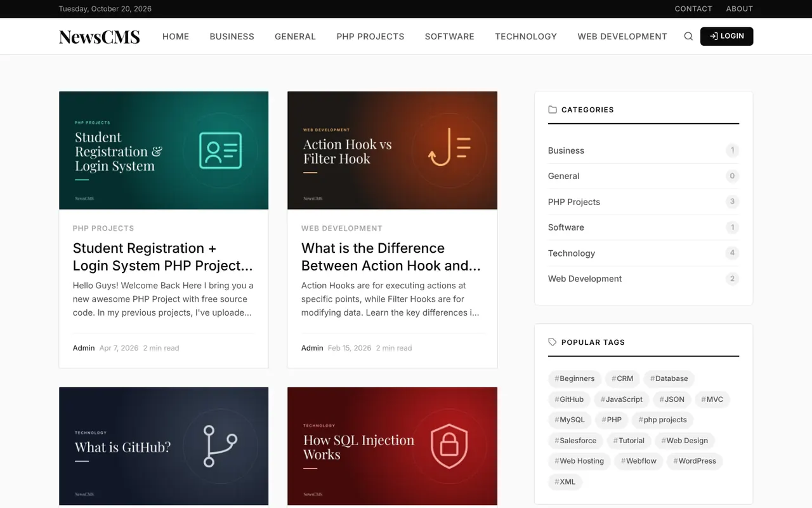Click the #php projects tag
Viewport: 812px width, 508px height.
pyautogui.click(x=663, y=420)
